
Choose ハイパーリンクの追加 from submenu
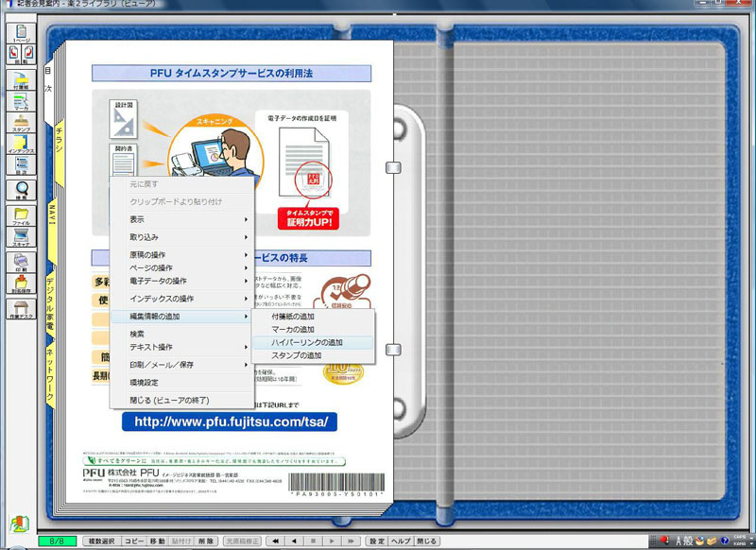(313, 342)
